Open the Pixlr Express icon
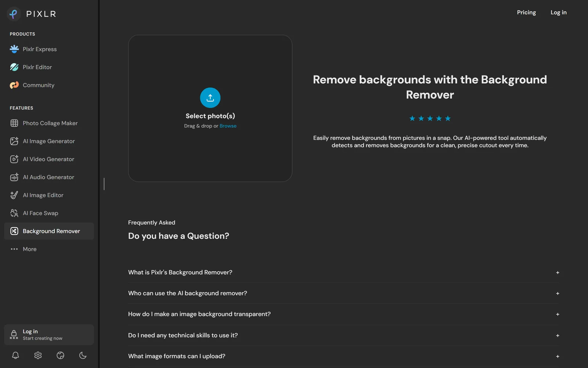 coord(14,49)
